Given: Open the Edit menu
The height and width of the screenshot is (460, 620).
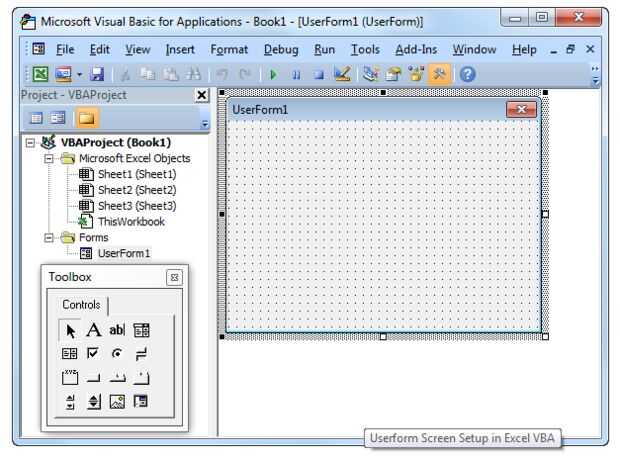Looking at the screenshot, I should coord(100,49).
